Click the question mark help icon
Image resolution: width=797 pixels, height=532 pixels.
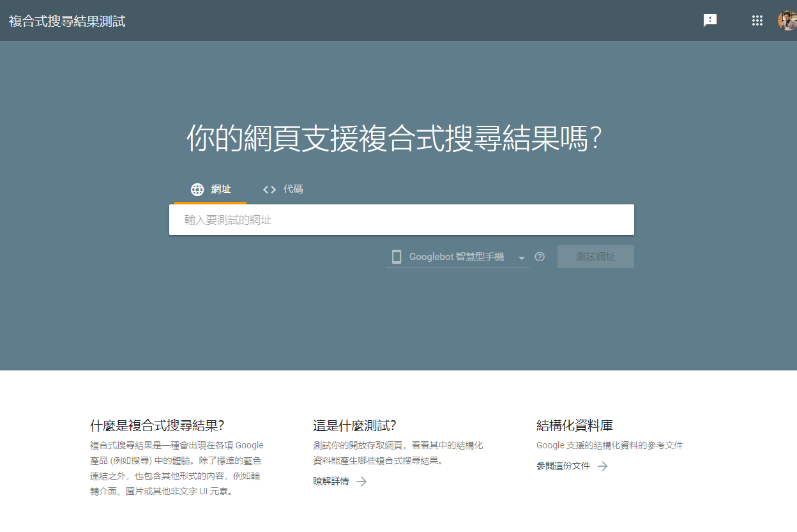coord(540,257)
